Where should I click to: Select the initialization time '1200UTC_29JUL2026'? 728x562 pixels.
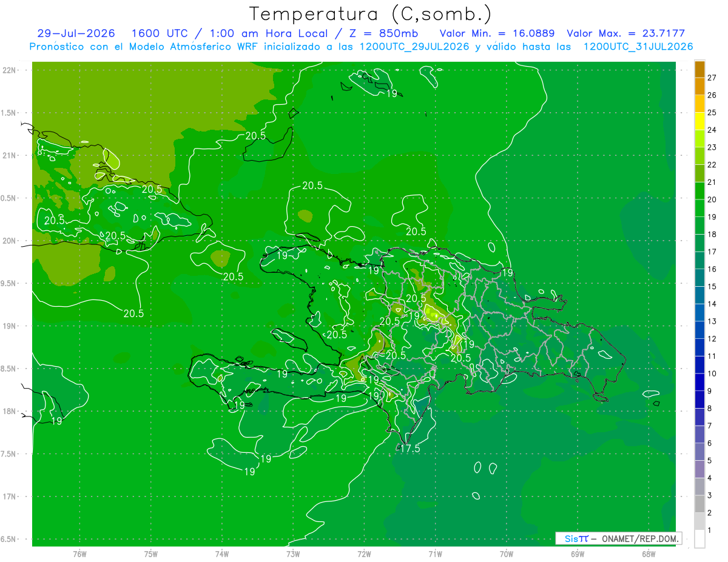click(x=414, y=47)
